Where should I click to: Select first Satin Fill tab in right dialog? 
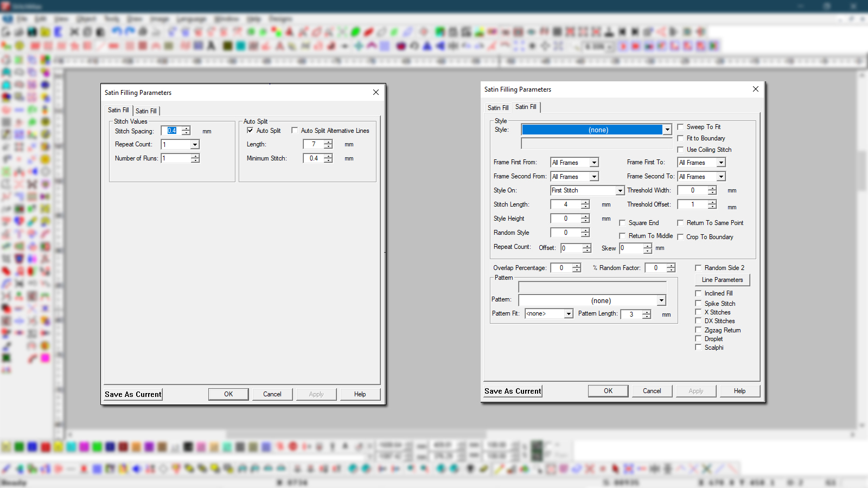pos(497,108)
